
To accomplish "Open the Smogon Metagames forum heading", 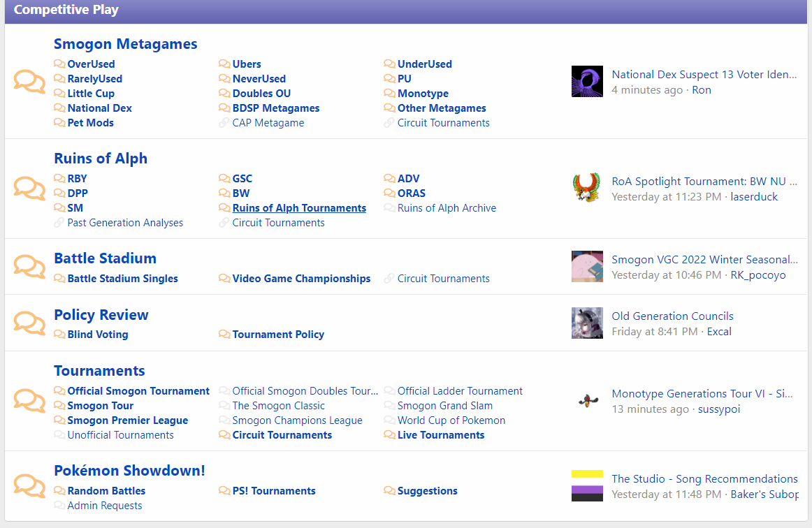I will pyautogui.click(x=125, y=44).
